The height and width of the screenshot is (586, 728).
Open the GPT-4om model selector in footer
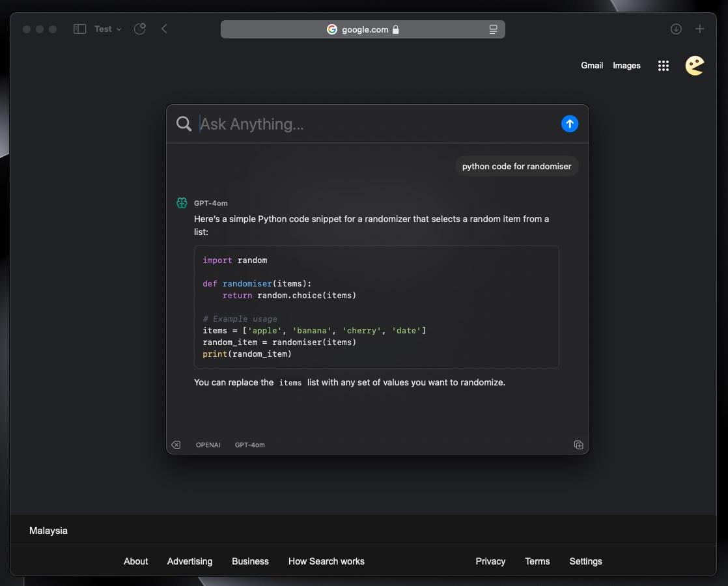(250, 445)
